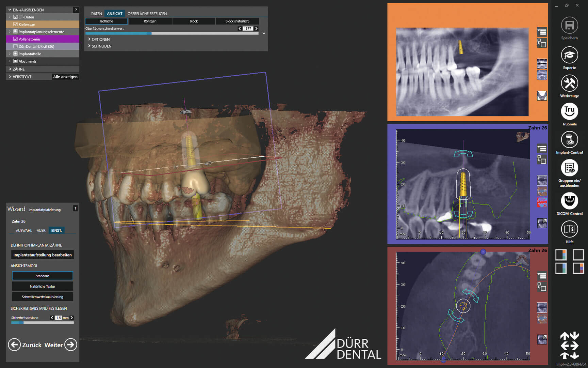Adjust the Oberflächenschwellenwert slider
588x368 pixels.
click(151, 33)
